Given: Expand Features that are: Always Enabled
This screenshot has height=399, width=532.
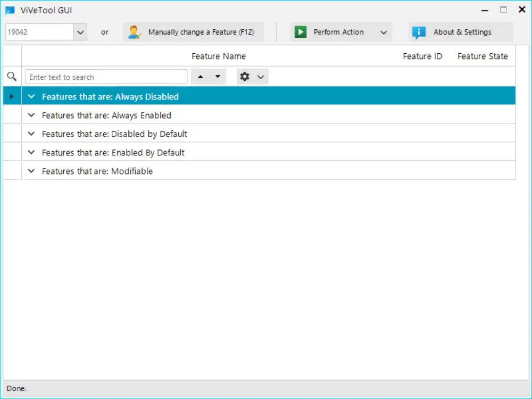Looking at the screenshot, I should click(31, 115).
